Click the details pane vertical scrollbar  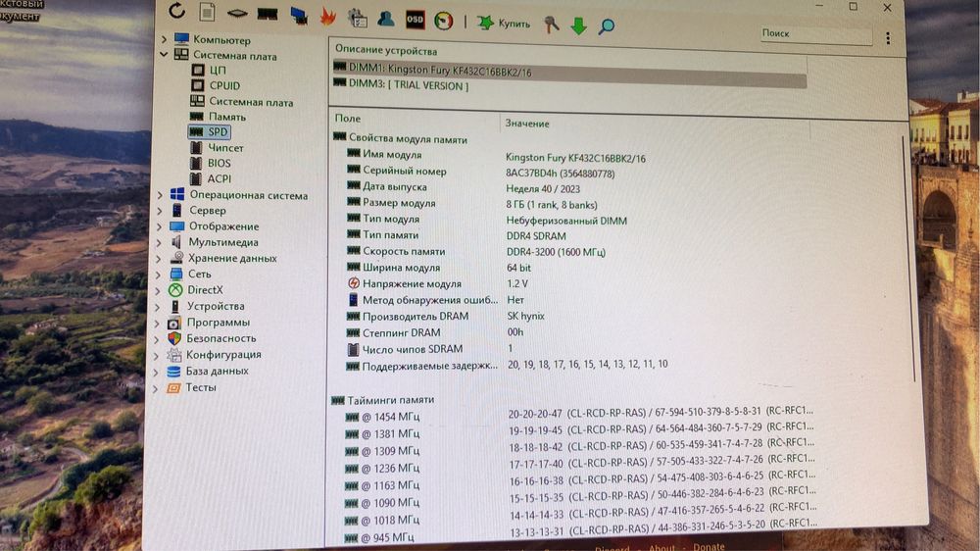tap(909, 257)
